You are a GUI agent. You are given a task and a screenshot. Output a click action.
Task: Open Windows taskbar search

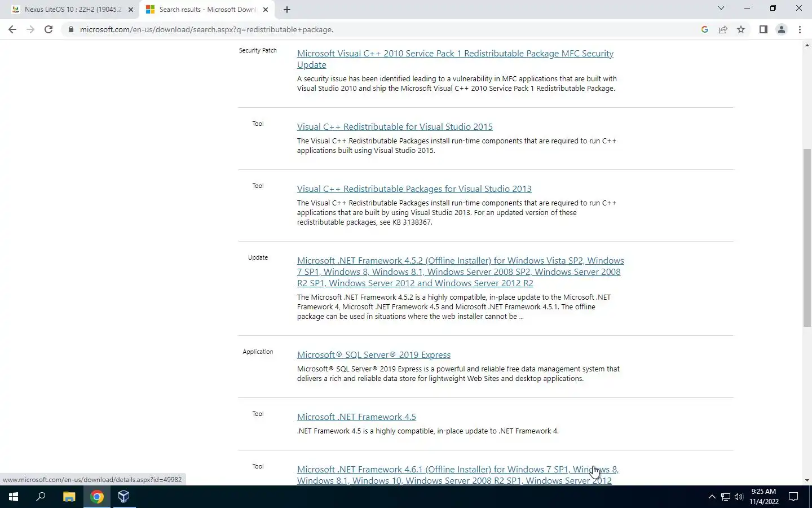pyautogui.click(x=41, y=497)
